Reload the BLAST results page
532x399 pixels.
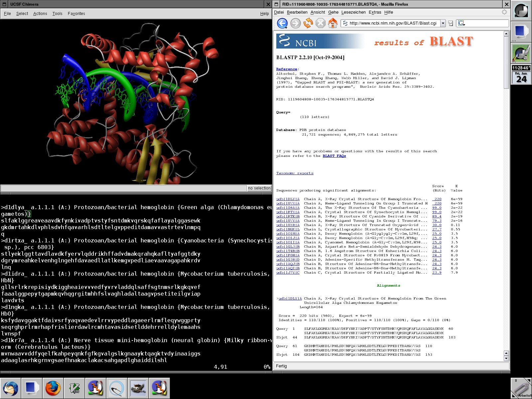coord(308,23)
